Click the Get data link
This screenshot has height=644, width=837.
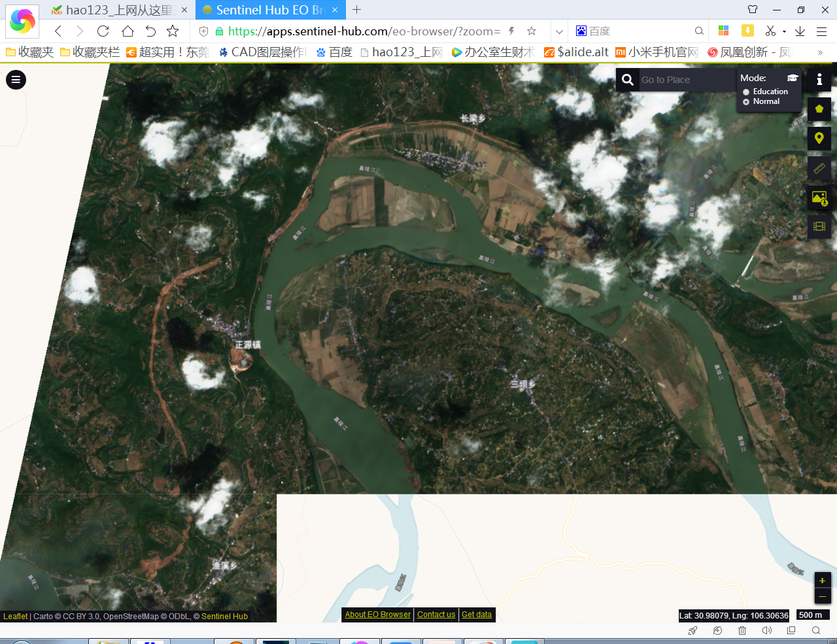[x=477, y=615]
